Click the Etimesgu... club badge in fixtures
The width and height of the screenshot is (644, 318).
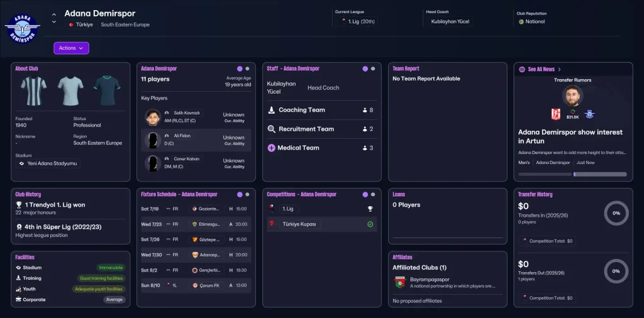click(195, 224)
